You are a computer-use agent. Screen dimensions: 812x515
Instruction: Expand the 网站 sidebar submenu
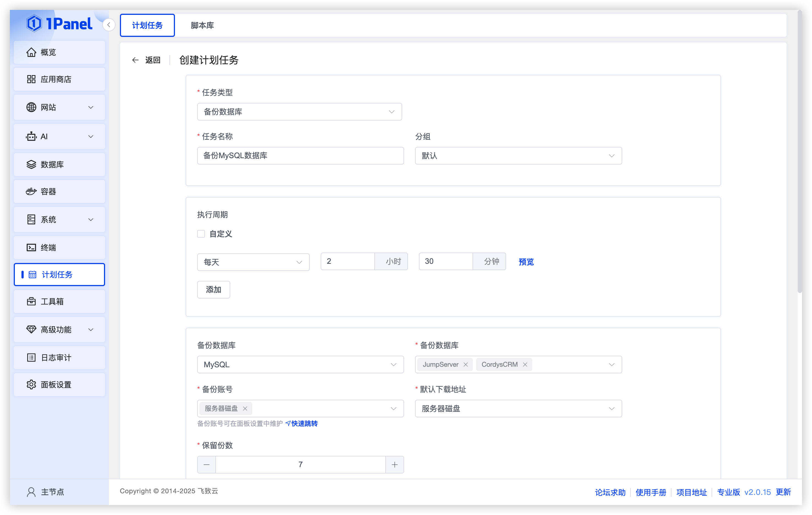(x=91, y=107)
